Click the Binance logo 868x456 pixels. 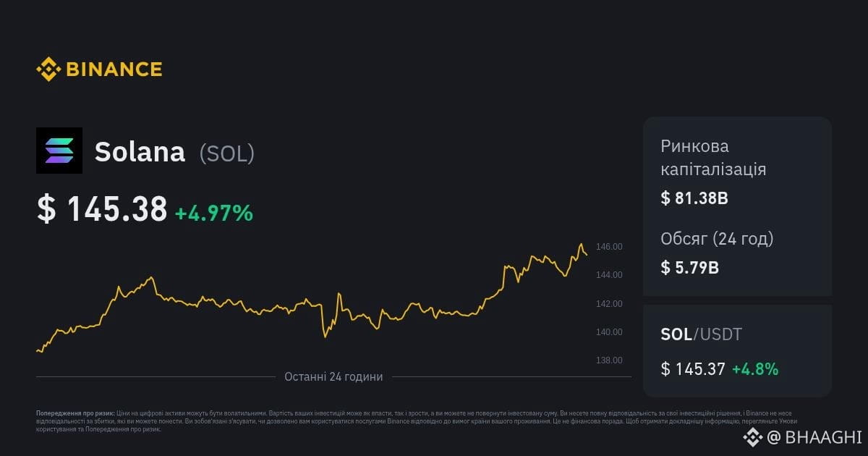99,69
